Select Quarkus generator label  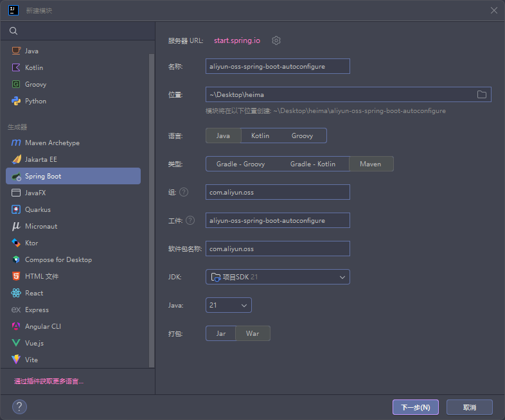point(38,209)
